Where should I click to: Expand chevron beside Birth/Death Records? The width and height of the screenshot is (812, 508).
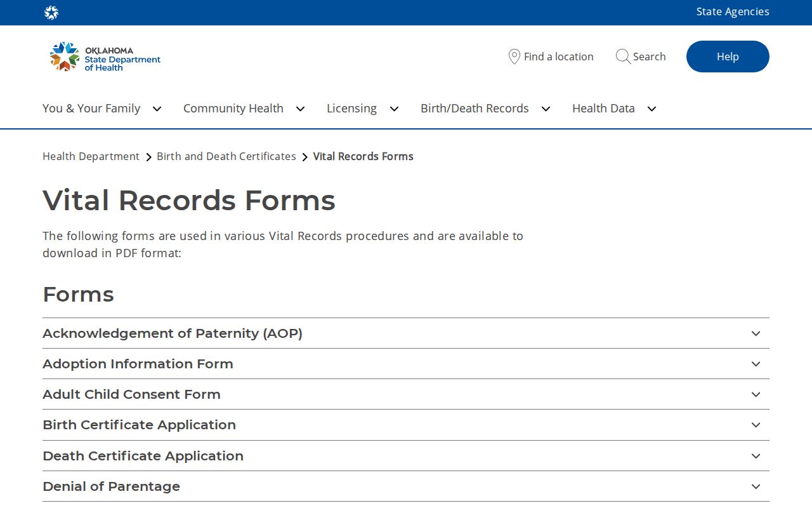click(x=546, y=109)
